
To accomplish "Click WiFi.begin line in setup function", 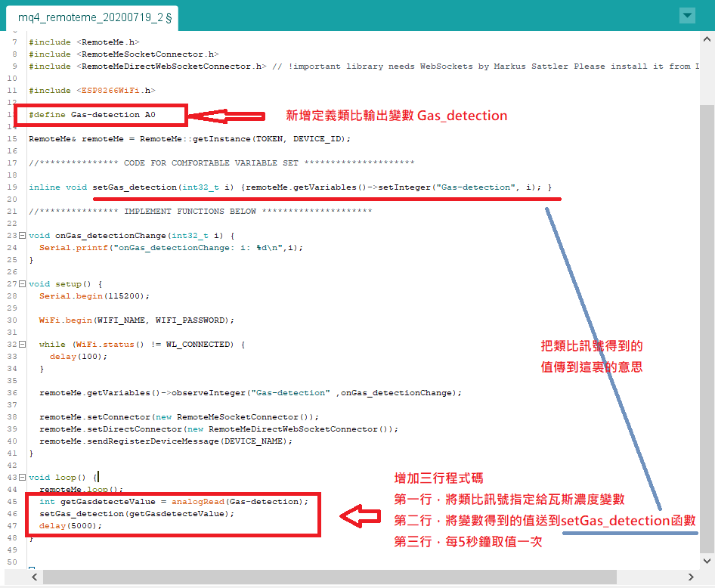I will click(x=136, y=320).
